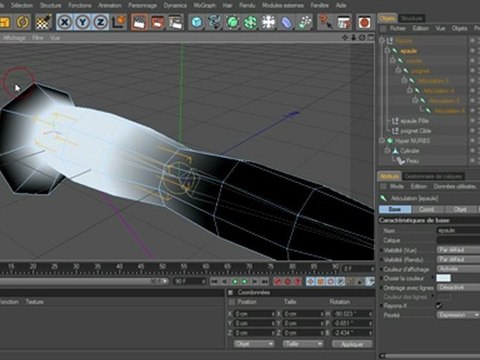480x360 pixels.
Task: Collapse the Hyper NURBS tree node
Action: point(382,141)
